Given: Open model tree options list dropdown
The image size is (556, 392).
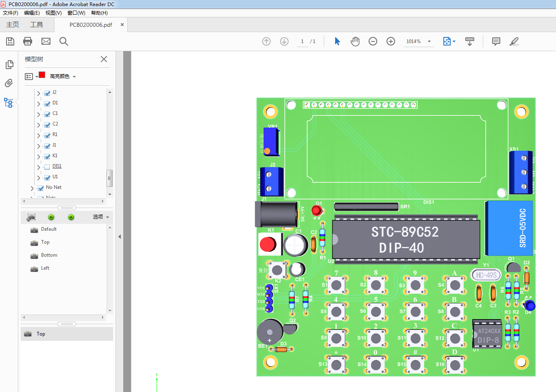Looking at the screenshot, I should (31, 76).
